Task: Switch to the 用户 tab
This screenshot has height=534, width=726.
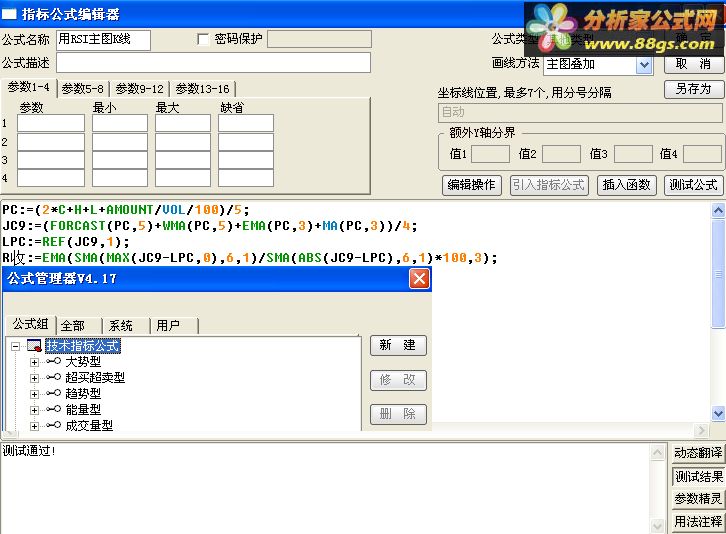Action: [175, 326]
